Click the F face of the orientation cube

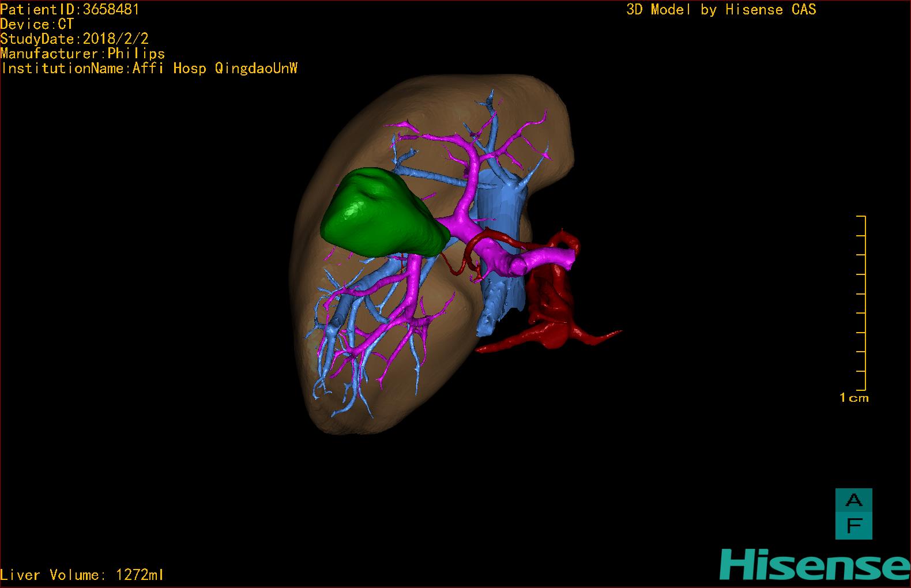click(x=853, y=526)
